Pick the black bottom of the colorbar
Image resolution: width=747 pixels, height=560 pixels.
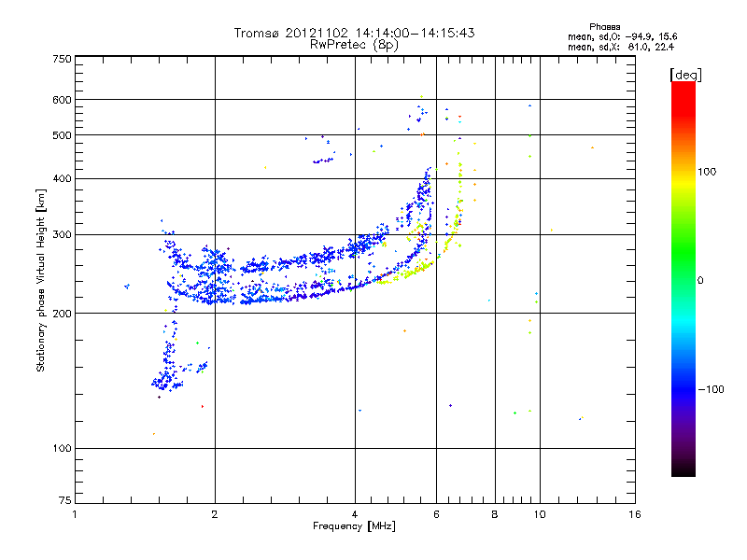[683, 471]
